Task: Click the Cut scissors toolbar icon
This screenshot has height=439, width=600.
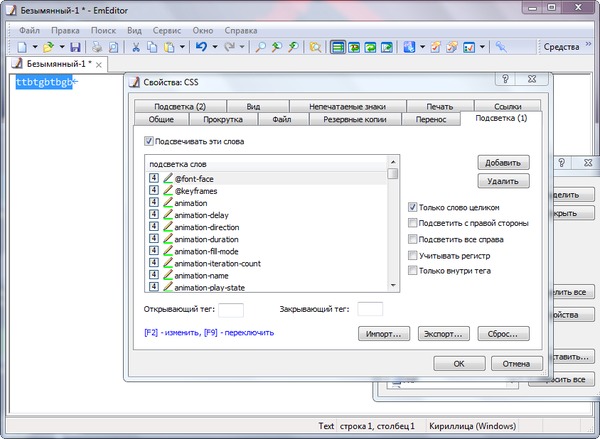Action: click(x=137, y=47)
